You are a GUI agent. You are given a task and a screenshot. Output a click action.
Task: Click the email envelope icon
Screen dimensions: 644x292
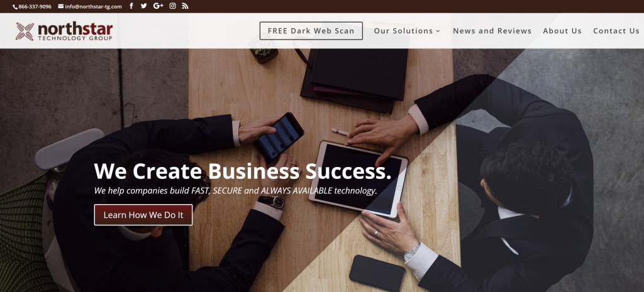point(61,6)
